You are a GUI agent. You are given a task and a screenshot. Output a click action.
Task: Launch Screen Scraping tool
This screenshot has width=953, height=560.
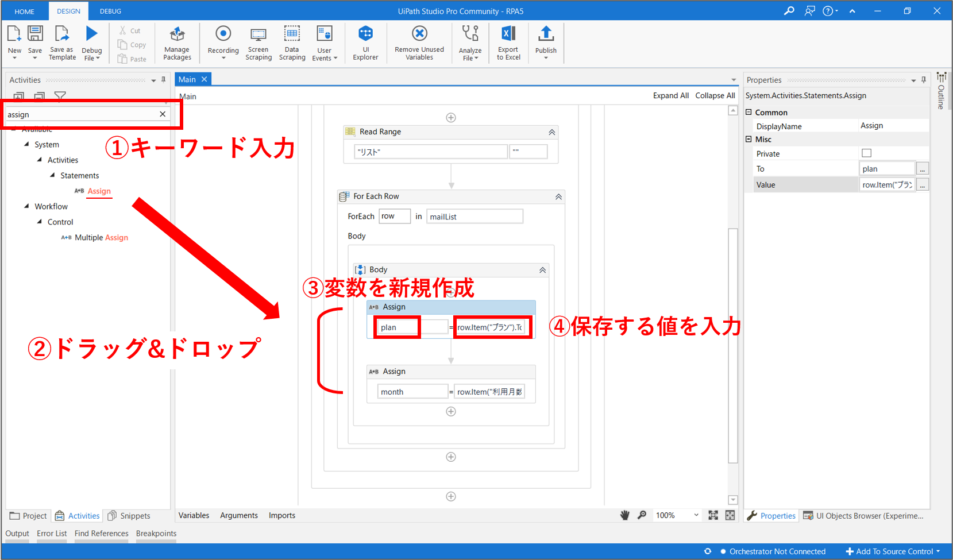pos(258,34)
